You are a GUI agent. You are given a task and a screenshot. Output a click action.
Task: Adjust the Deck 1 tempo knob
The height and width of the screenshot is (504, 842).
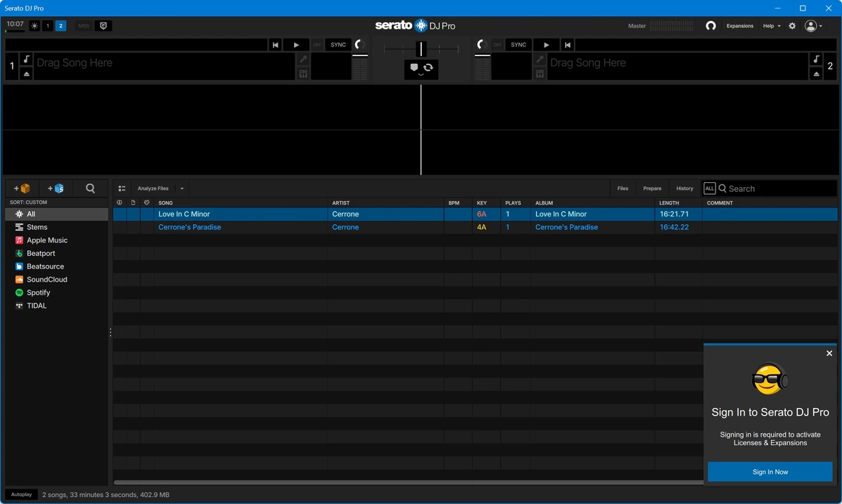[360, 45]
